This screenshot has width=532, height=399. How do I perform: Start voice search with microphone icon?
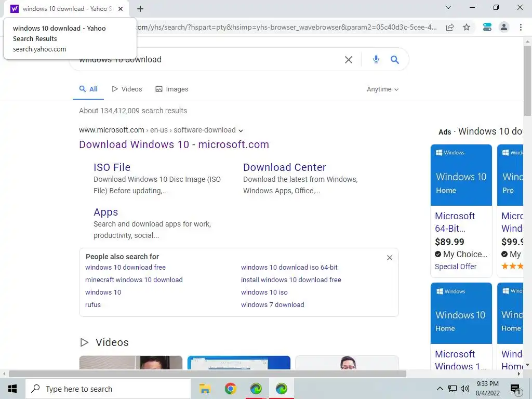[x=376, y=59]
